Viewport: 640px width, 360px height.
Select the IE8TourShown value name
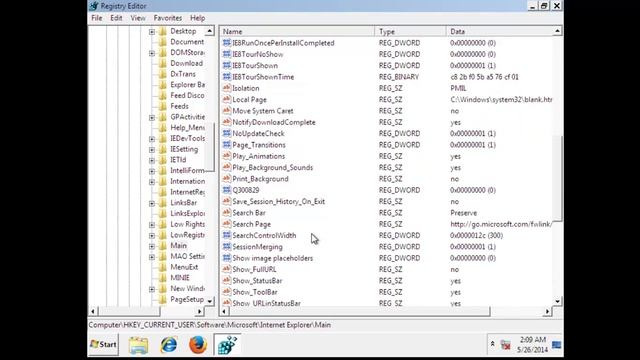point(255,65)
